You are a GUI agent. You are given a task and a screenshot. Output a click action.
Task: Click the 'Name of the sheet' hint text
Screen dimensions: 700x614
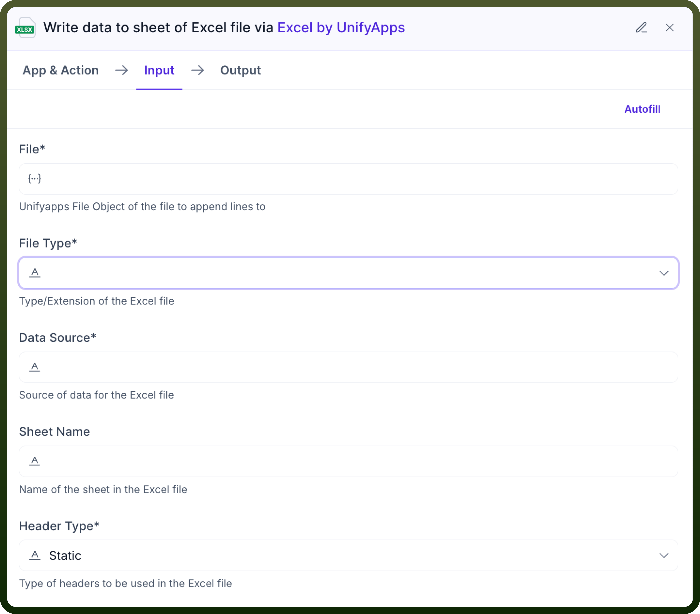tap(103, 489)
